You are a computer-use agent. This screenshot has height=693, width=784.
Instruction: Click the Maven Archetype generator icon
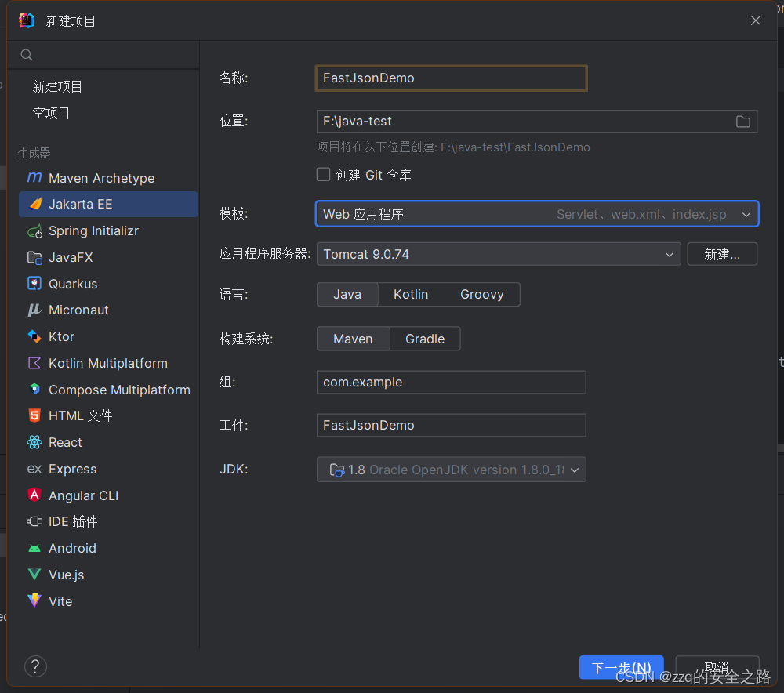(x=34, y=177)
